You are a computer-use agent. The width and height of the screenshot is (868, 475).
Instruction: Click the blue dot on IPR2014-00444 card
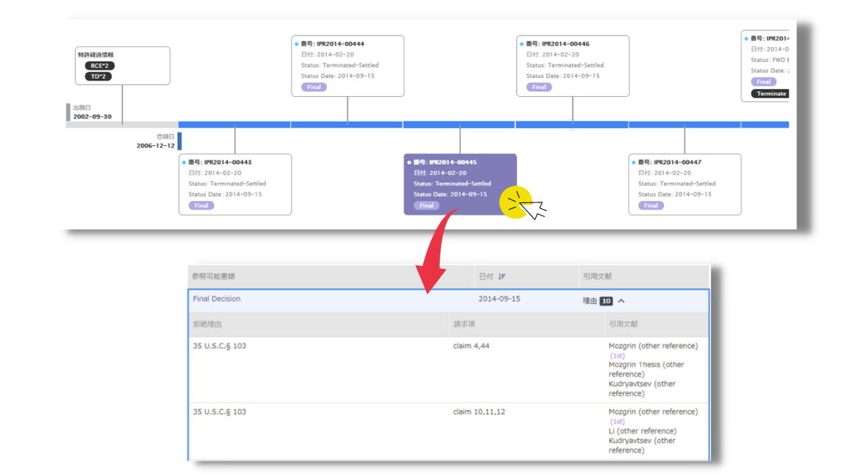click(297, 44)
